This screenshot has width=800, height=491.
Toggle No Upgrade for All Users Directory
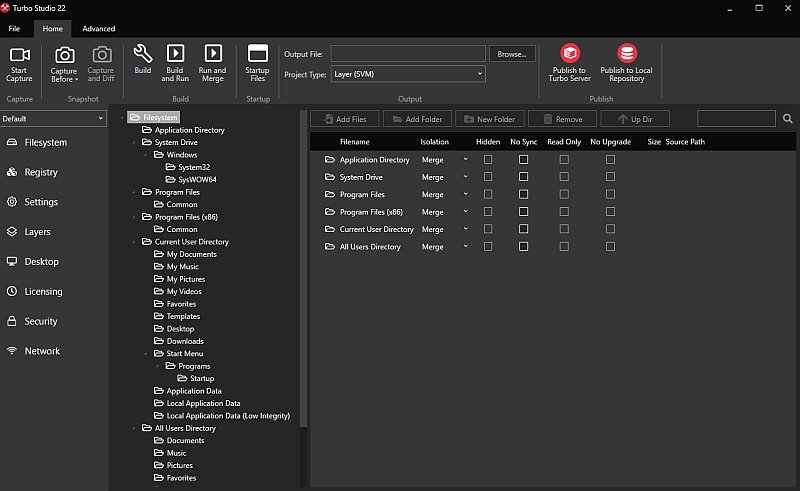click(610, 247)
